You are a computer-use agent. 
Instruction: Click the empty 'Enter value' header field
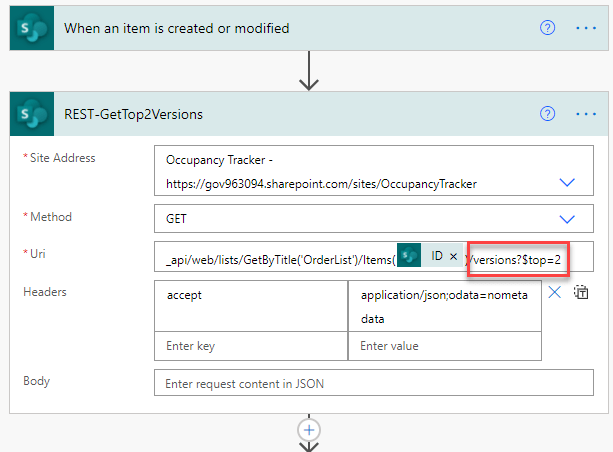pyautogui.click(x=444, y=346)
